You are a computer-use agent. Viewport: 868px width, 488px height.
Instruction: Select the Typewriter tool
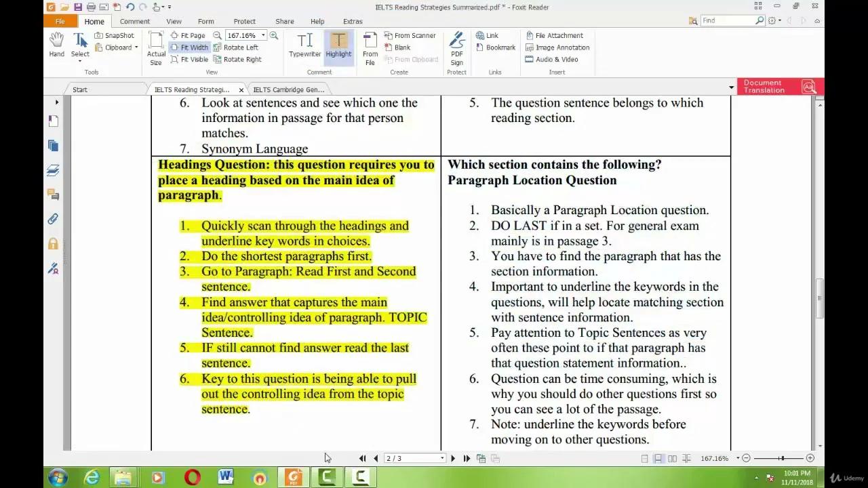(304, 43)
